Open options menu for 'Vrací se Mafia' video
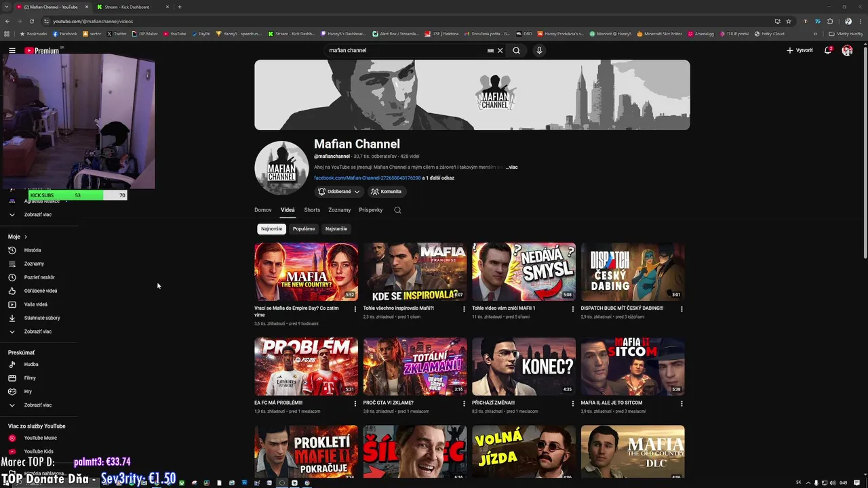Viewport: 868px width, 488px height. 355,309
